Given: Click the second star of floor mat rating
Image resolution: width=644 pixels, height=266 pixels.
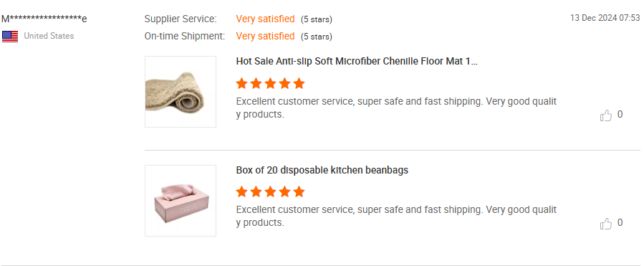Looking at the screenshot, I should (256, 83).
